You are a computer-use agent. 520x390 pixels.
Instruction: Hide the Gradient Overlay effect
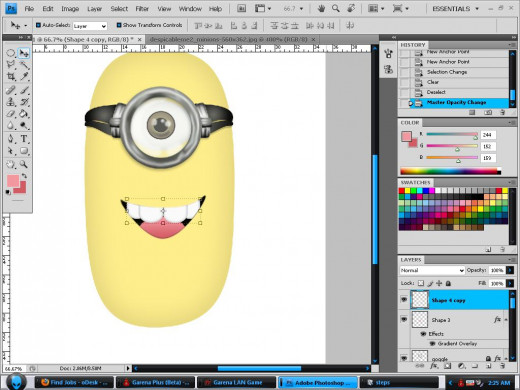pyautogui.click(x=432, y=343)
